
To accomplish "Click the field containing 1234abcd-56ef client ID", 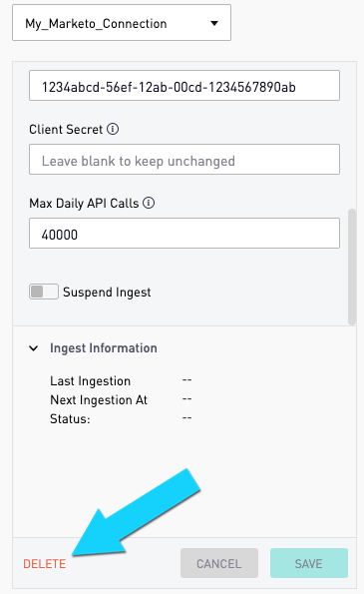I will pos(184,85).
